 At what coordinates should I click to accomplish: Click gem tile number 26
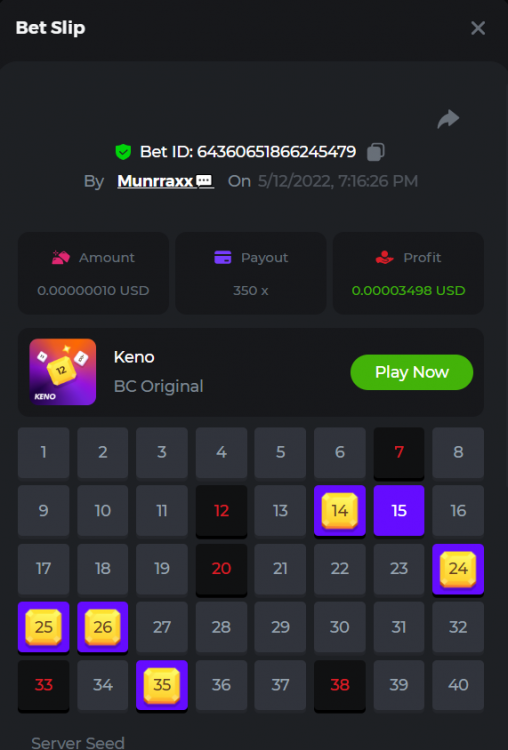pos(102,627)
